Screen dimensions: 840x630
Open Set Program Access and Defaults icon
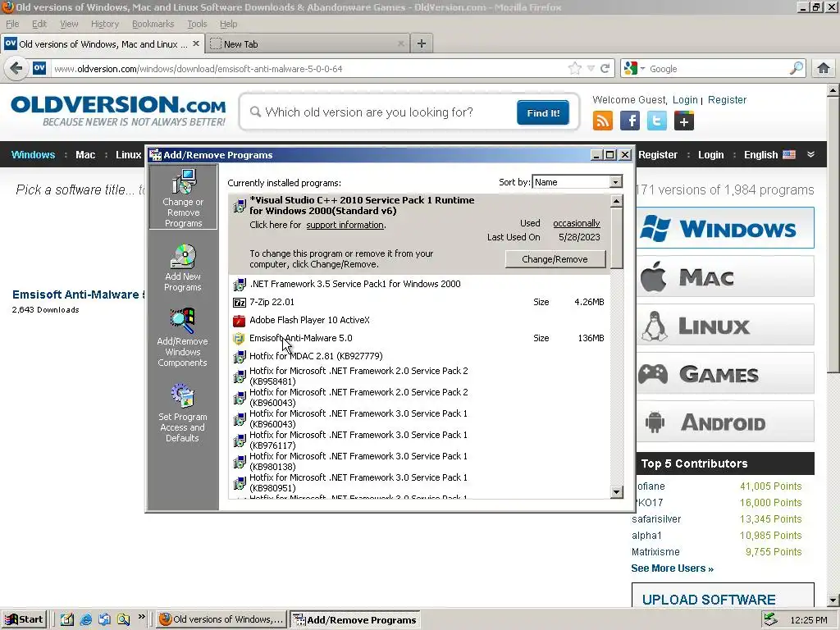pos(183,413)
